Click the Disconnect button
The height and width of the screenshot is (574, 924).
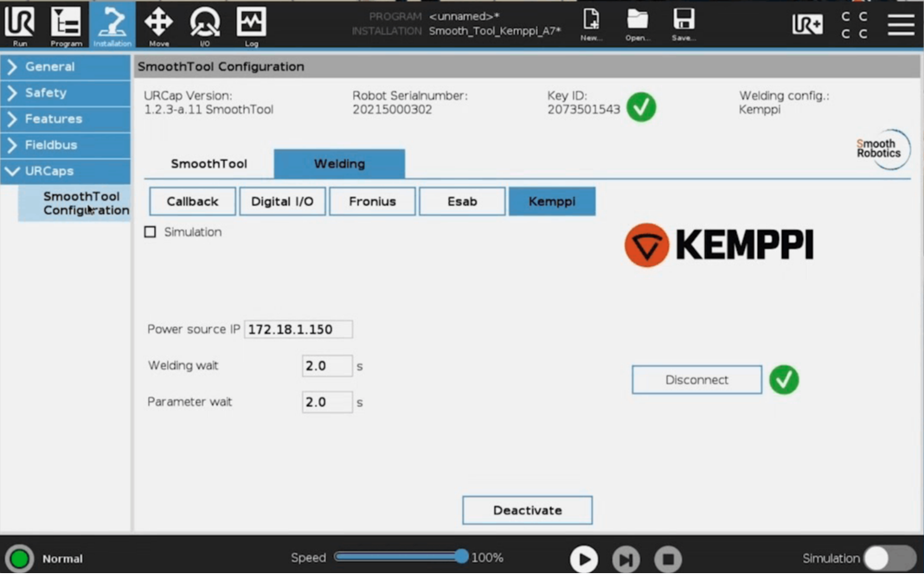tap(696, 379)
